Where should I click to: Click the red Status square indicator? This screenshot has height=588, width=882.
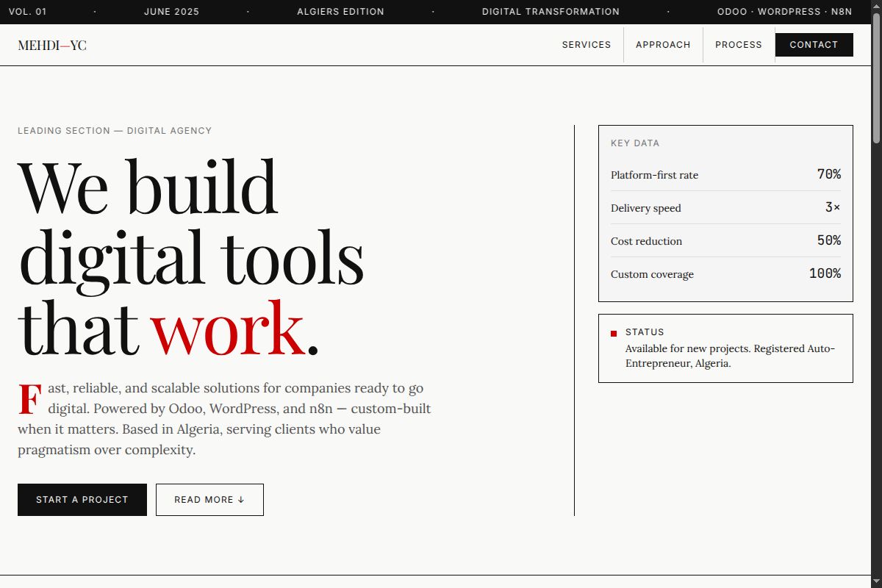pos(614,334)
